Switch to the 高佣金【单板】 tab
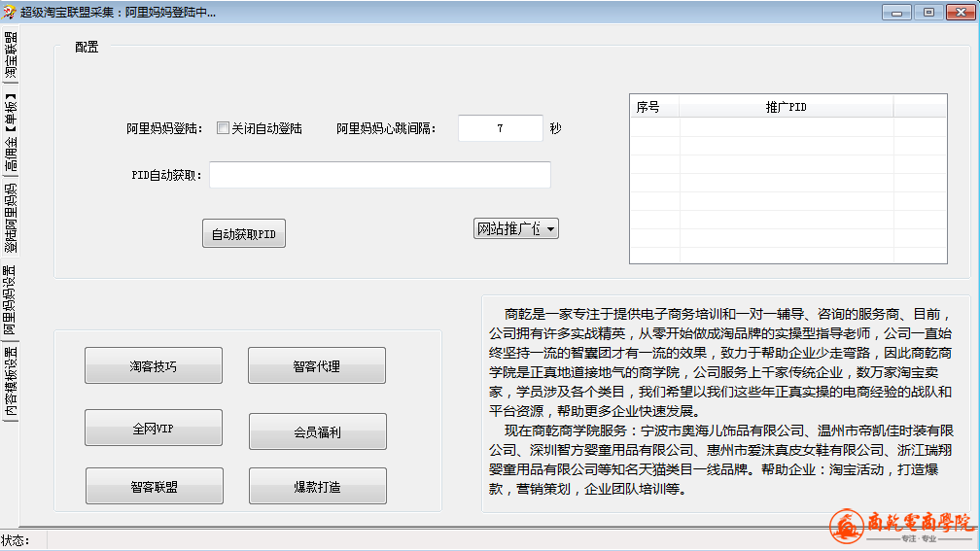 [x=10, y=132]
